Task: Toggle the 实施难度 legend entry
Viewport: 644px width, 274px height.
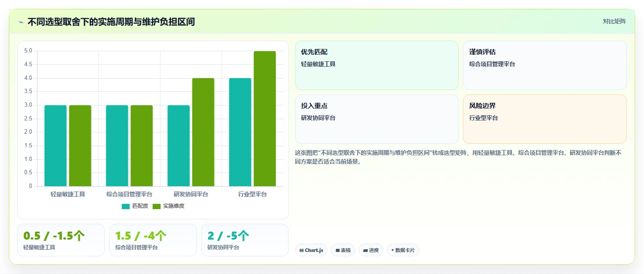Action: (x=168, y=206)
